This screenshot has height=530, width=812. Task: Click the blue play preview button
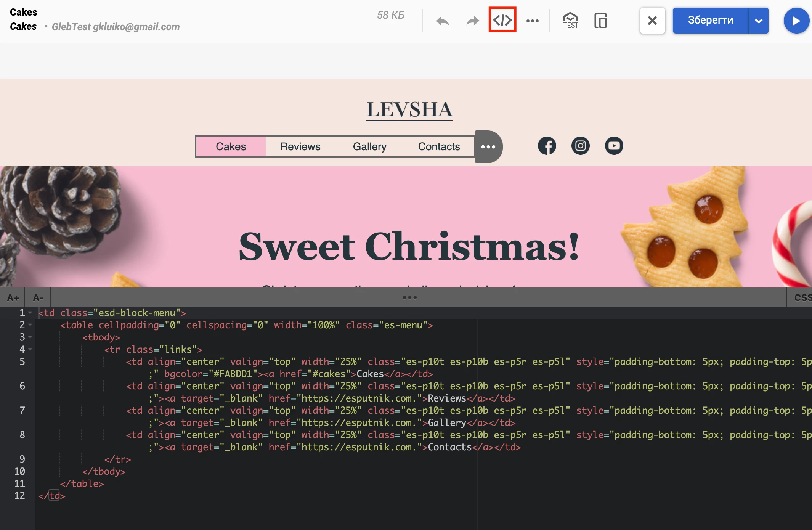pos(796,21)
